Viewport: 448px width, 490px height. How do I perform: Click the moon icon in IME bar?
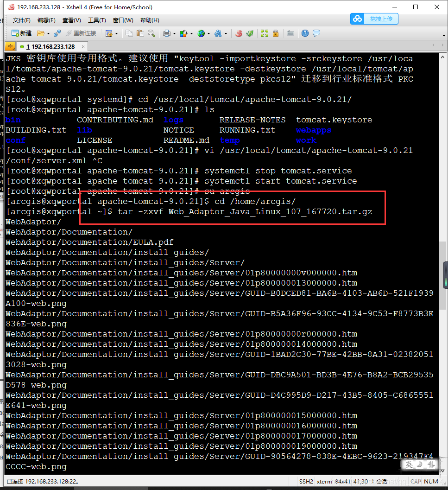(420, 465)
